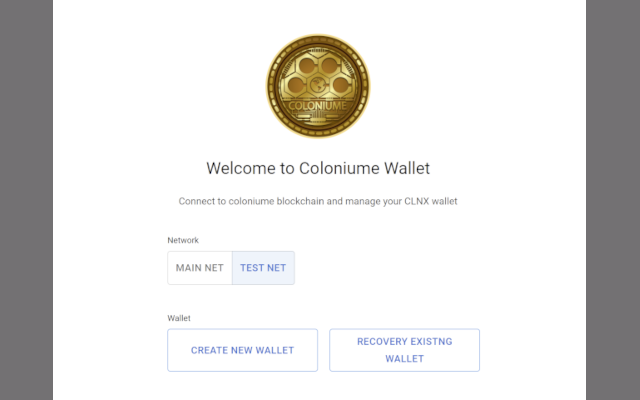Click the Connect to coloniume blockchain subtitle
The width and height of the screenshot is (640, 400).
click(x=318, y=201)
